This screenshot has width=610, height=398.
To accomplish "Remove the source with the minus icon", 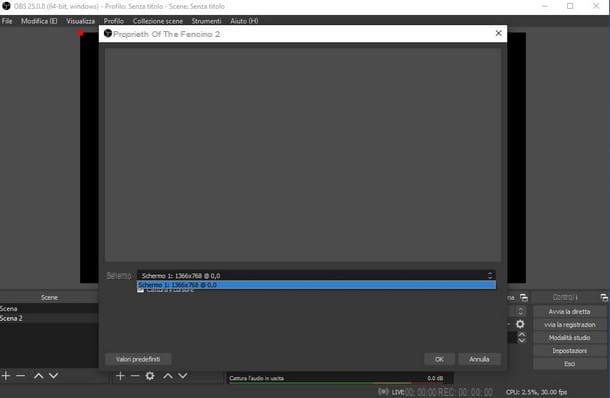I will point(135,375).
